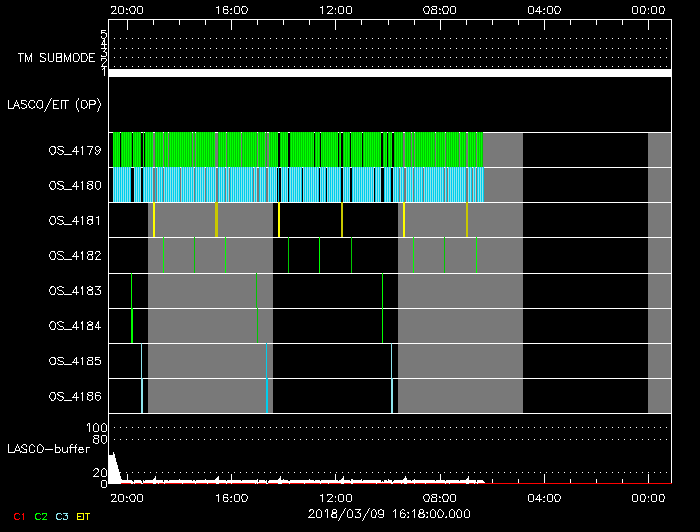
Task: Click the 100 value on buffer axis
Action: point(96,428)
